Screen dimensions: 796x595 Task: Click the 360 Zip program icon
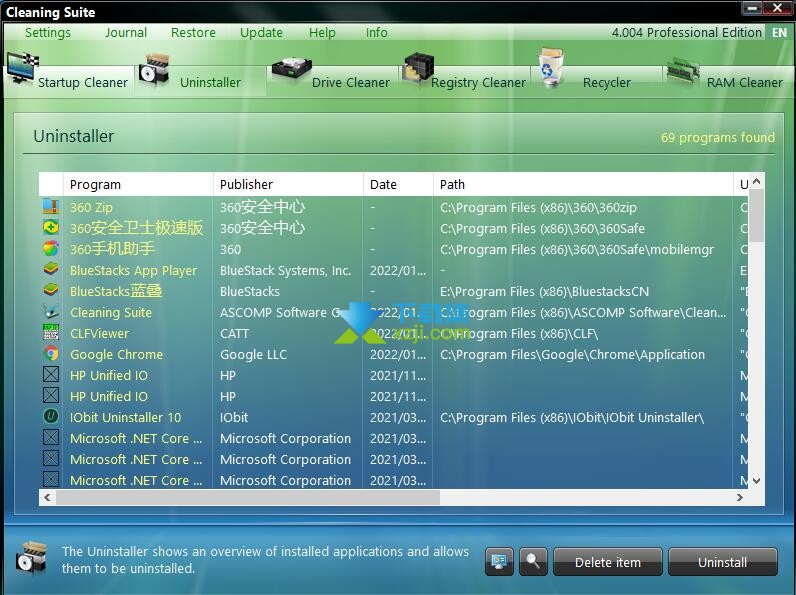pyautogui.click(x=51, y=207)
